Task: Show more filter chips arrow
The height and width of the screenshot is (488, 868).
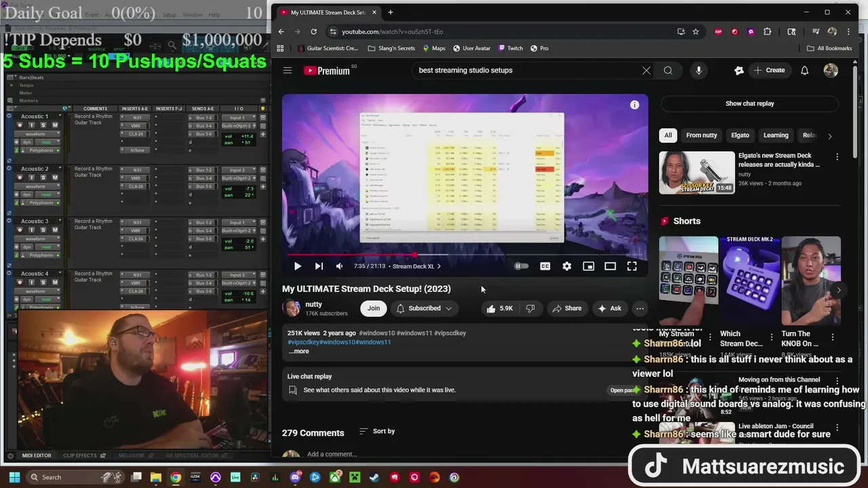Action: tap(829, 136)
